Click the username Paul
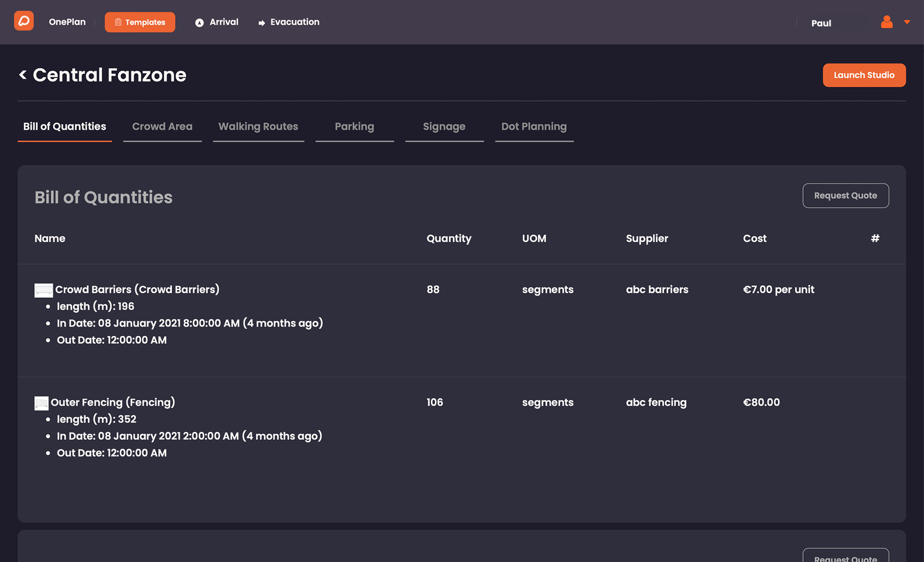Screen dimensions: 924x562 pos(821,23)
